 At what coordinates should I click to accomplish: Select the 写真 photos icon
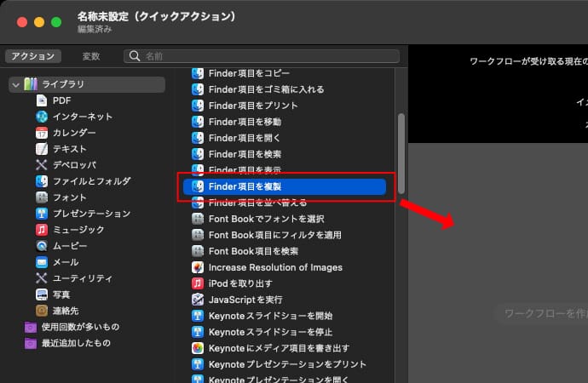point(42,294)
